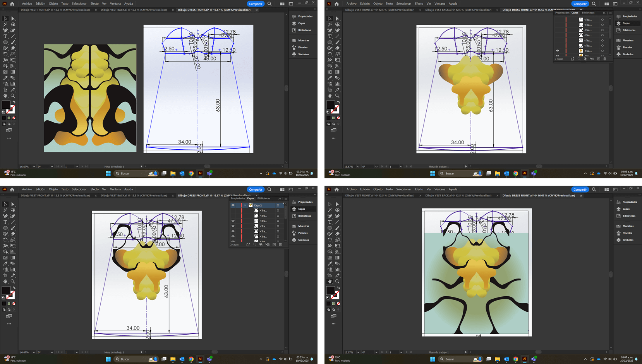Open zoom level dropdown in bottom-right window
Viewport: 642px width, 364px height.
358,352
